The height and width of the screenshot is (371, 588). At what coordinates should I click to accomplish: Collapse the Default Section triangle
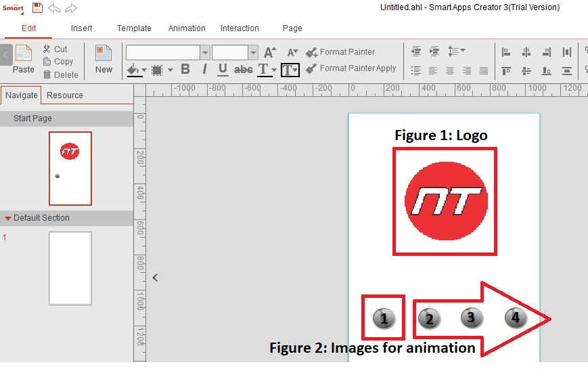point(7,218)
